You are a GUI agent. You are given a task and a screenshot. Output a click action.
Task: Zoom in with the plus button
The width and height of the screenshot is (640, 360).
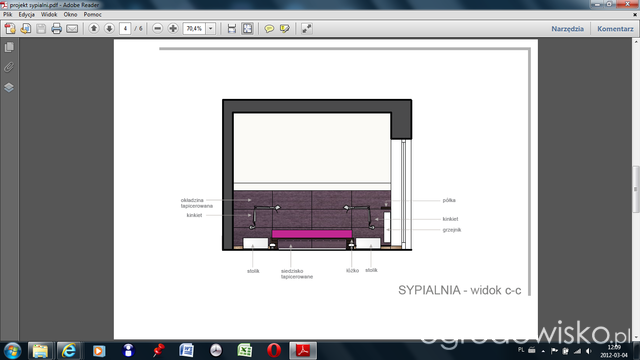[x=173, y=29]
